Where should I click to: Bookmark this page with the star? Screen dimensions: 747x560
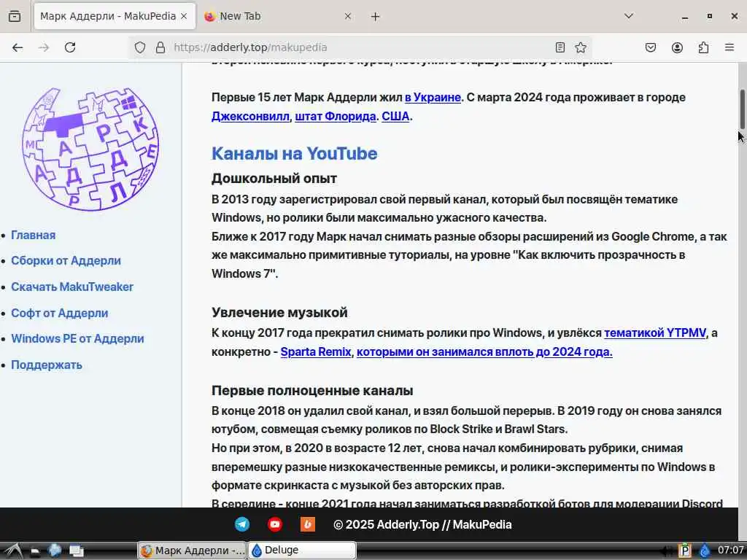[580, 47]
